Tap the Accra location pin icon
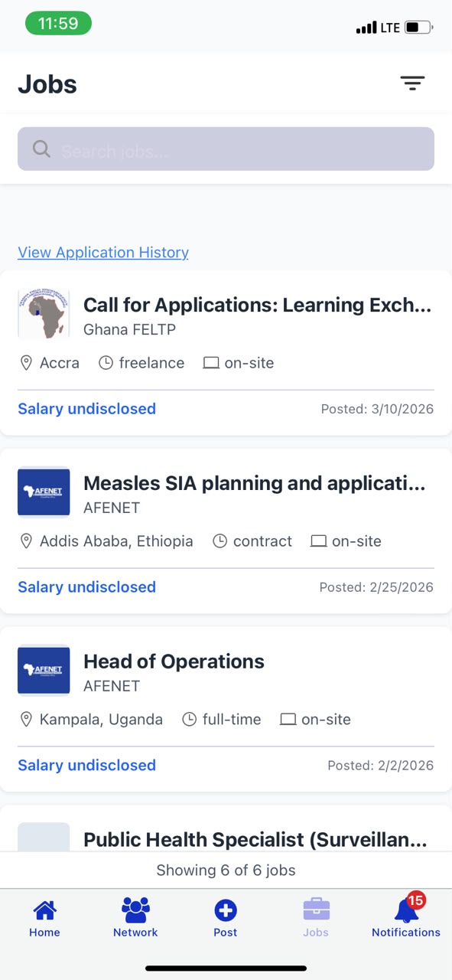This screenshot has width=452, height=980. point(26,363)
